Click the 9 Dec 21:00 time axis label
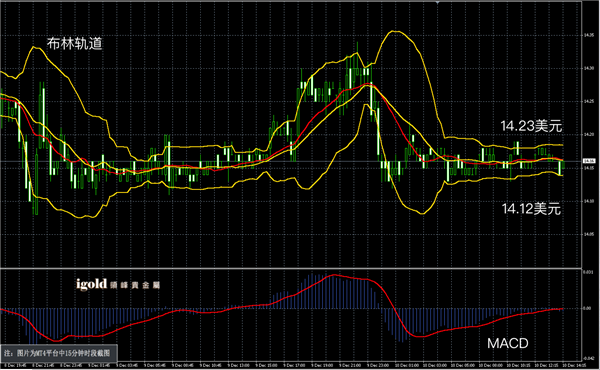600x370 pixels. 349,365
